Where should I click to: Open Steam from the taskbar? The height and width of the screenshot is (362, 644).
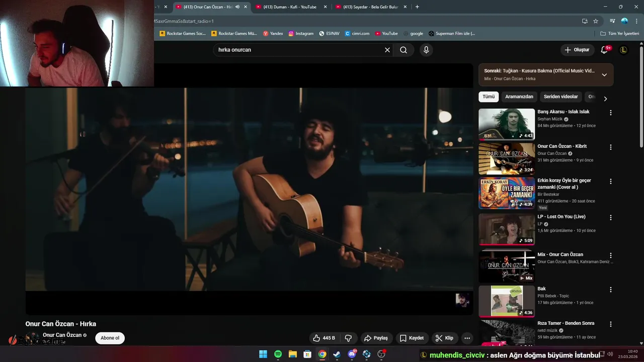pos(337,354)
